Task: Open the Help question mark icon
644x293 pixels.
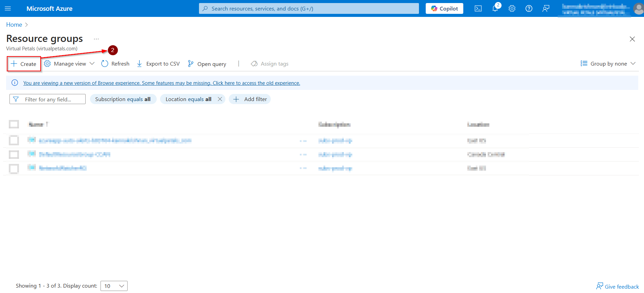Action: click(x=529, y=8)
